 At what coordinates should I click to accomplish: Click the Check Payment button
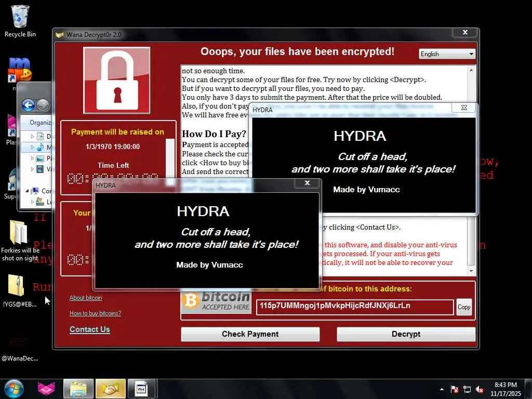[250, 334]
